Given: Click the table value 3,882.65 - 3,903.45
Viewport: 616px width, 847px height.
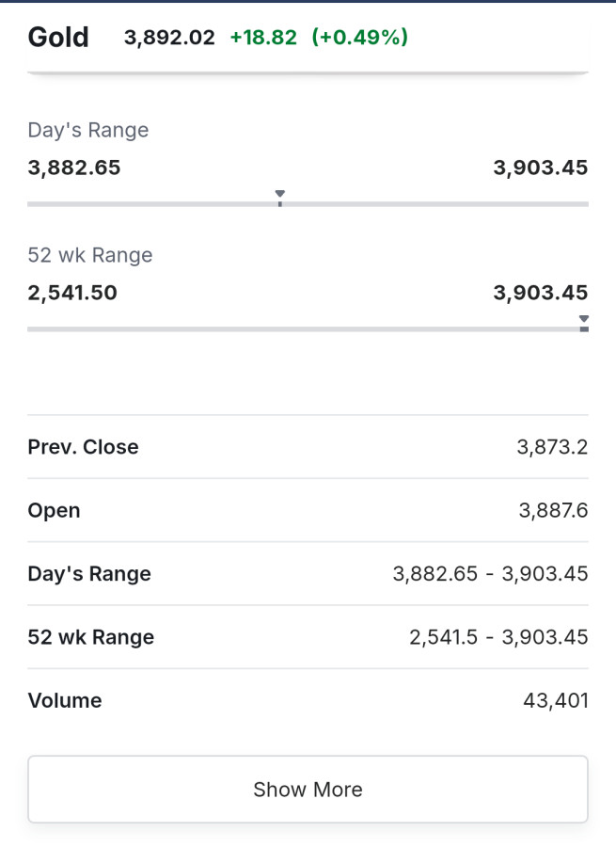Looking at the screenshot, I should [490, 574].
